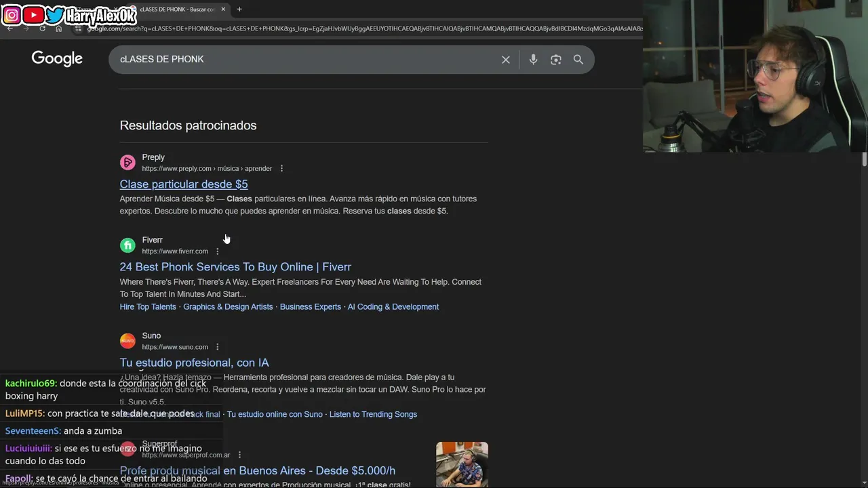Image resolution: width=868 pixels, height=488 pixels.
Task: Reload the page with browser refresh button
Action: (x=42, y=28)
